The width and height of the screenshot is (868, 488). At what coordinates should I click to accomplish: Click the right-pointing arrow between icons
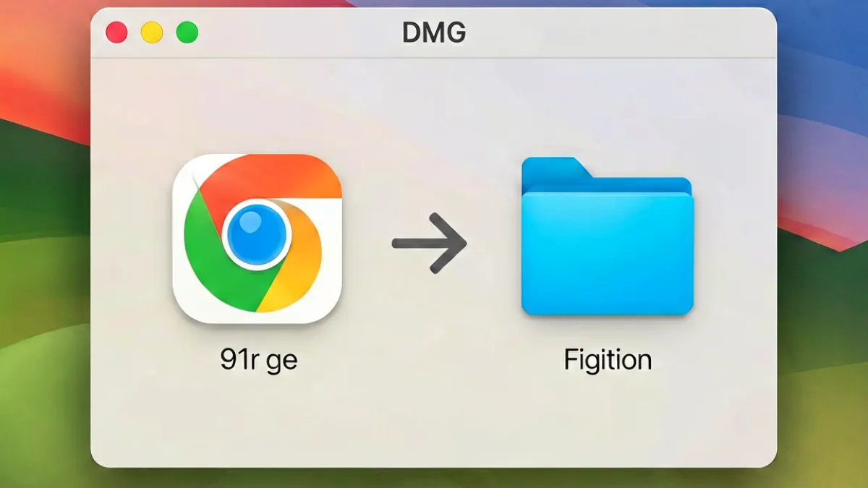429,243
